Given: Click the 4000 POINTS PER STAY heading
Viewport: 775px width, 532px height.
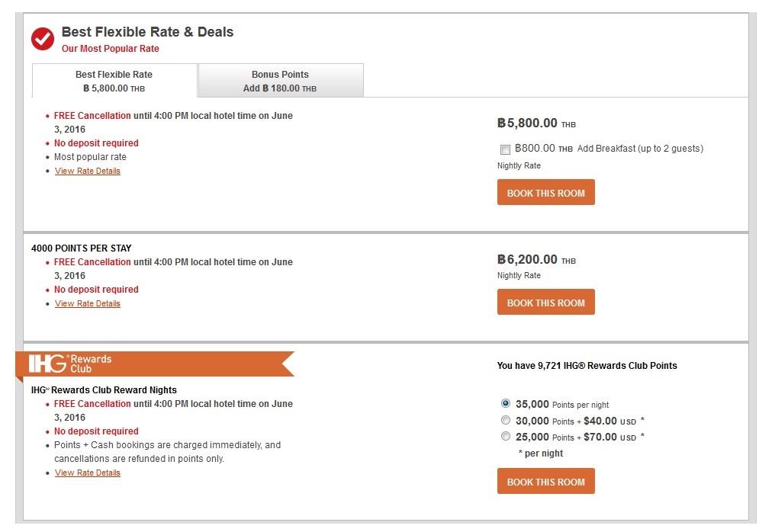Looking at the screenshot, I should [82, 248].
